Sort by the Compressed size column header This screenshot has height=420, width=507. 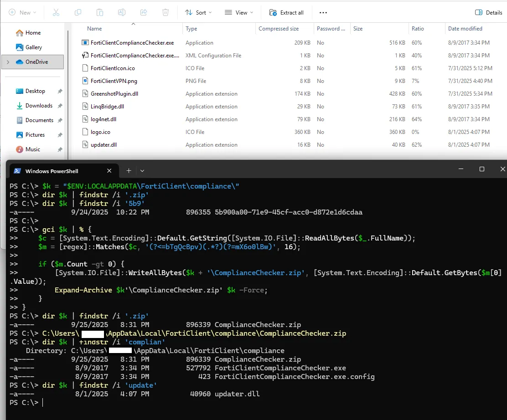tap(279, 29)
